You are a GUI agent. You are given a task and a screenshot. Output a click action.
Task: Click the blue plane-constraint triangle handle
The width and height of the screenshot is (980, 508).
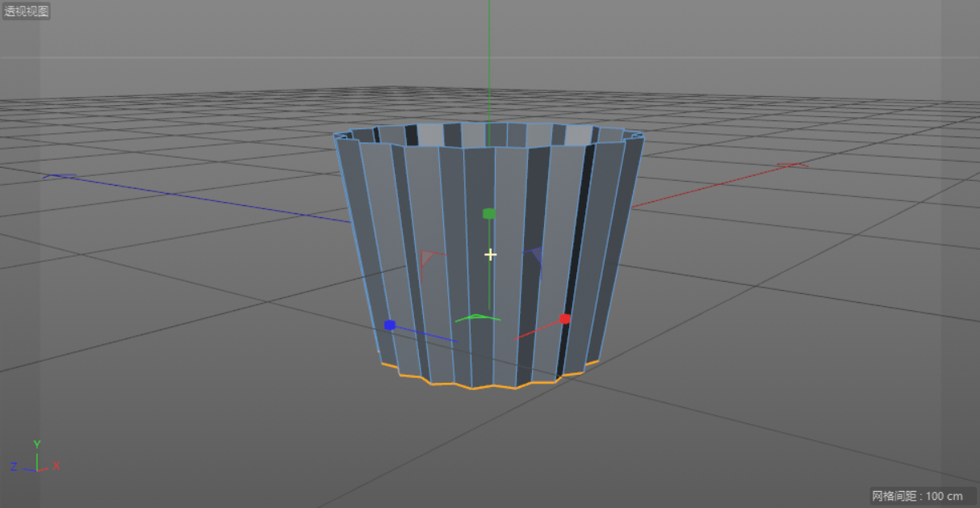click(x=534, y=256)
